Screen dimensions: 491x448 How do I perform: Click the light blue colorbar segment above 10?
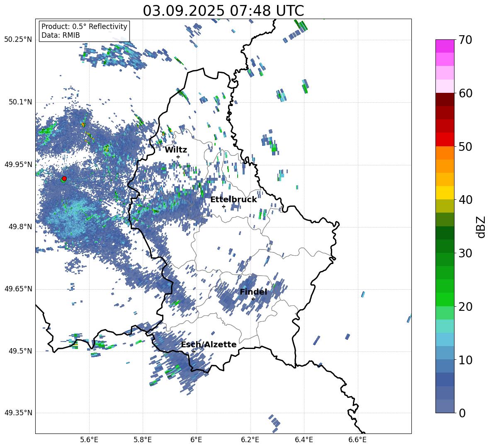[445, 339]
